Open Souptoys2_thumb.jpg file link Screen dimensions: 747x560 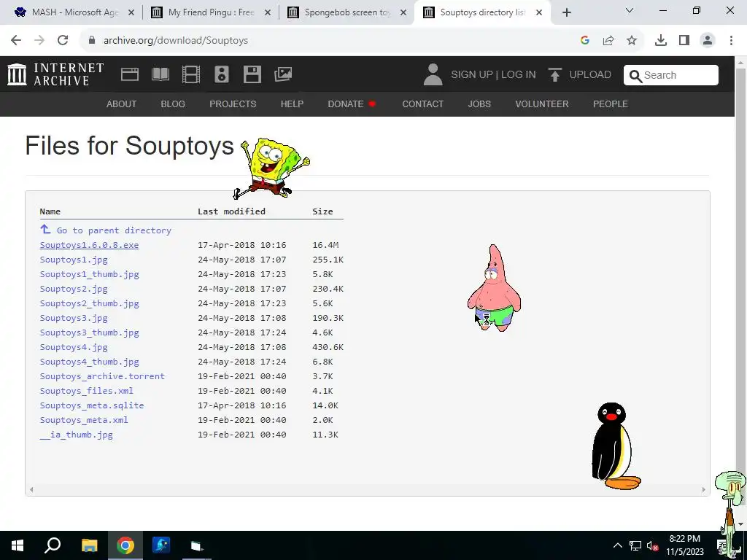[89, 303]
